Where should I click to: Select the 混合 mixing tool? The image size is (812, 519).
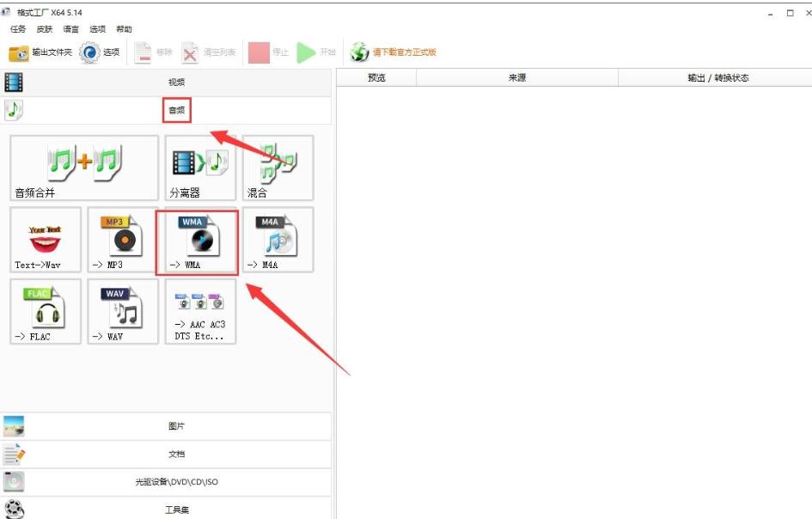coord(277,168)
